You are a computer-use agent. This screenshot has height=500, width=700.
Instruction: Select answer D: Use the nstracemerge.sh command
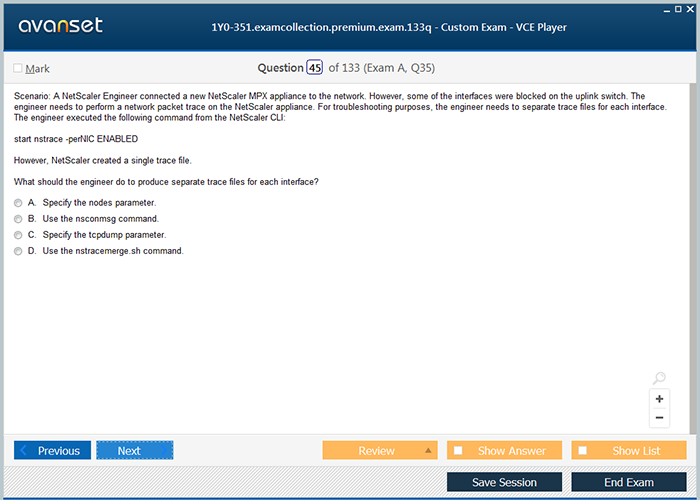pos(18,251)
